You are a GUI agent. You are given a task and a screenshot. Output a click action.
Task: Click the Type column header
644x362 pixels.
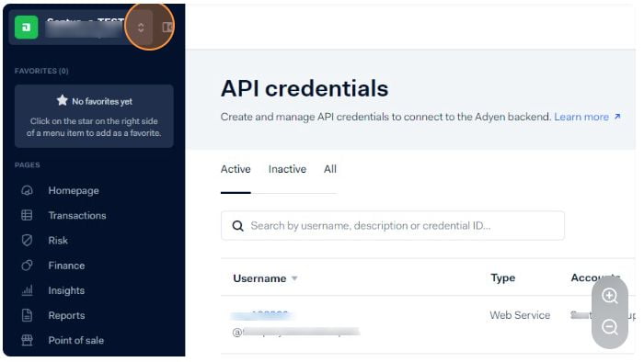502,278
